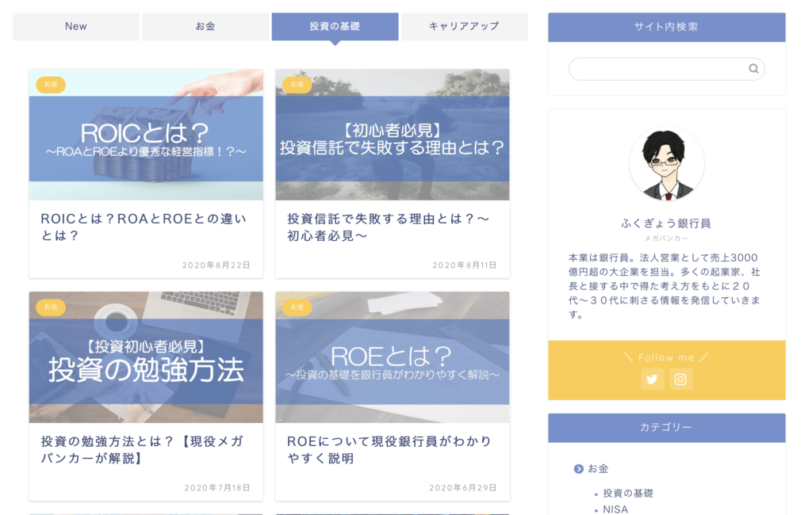Image resolution: width=812 pixels, height=515 pixels.
Task: Switch to the New tab
Action: tap(76, 26)
